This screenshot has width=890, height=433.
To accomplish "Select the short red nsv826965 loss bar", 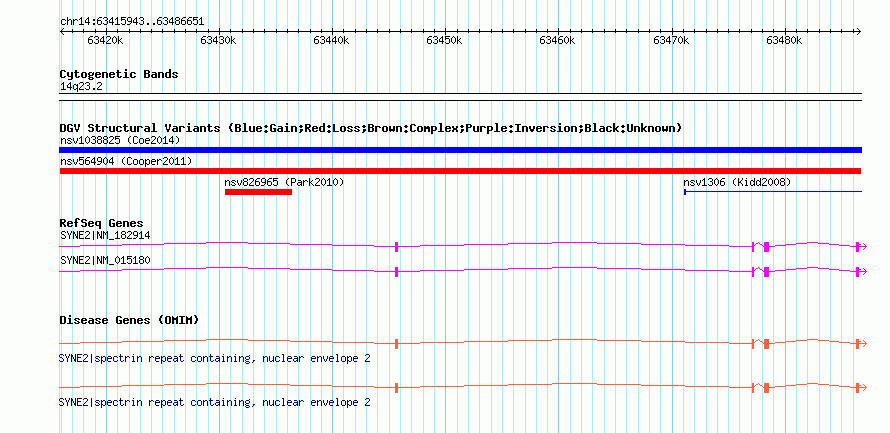I will click(x=258, y=192).
